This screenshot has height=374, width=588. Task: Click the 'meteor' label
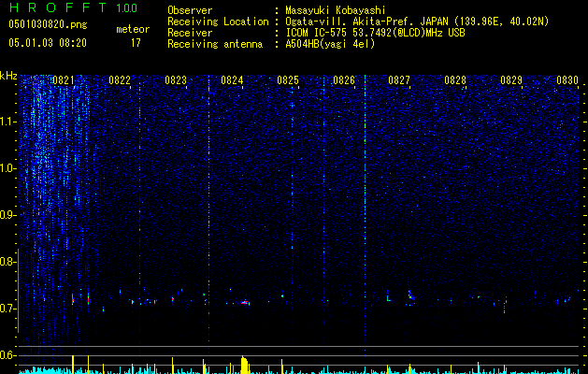click(133, 29)
